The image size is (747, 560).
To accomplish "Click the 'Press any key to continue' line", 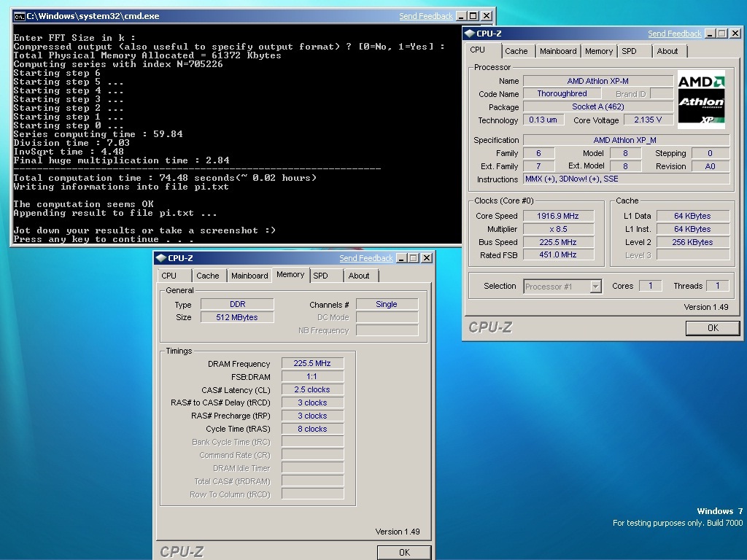I will pyautogui.click(x=104, y=239).
